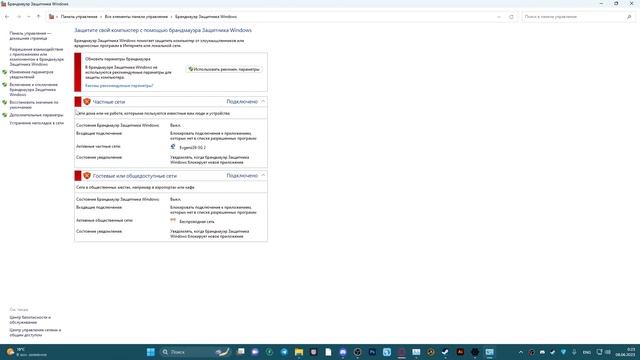The image size is (640, 360).
Task: Refresh the page with the refresh icon
Action: pos(511,17)
